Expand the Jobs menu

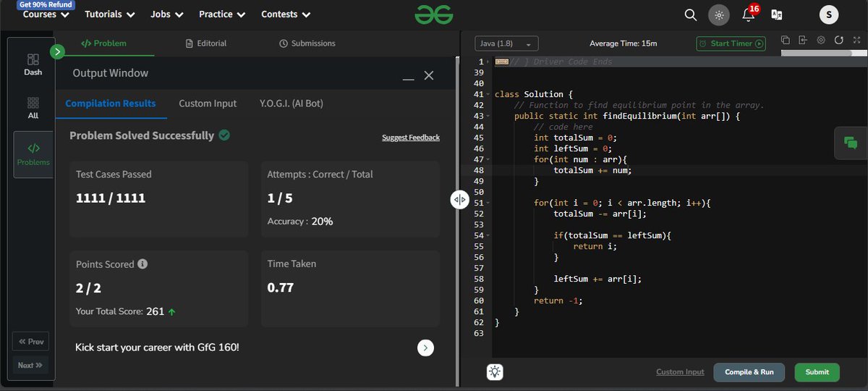point(166,14)
